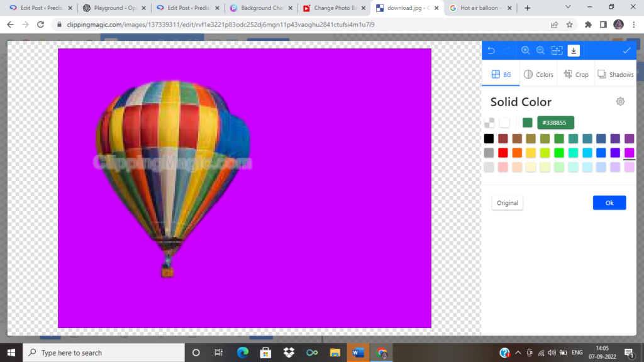Open browser extensions puzzle icon
644x362 pixels.
click(x=588, y=25)
